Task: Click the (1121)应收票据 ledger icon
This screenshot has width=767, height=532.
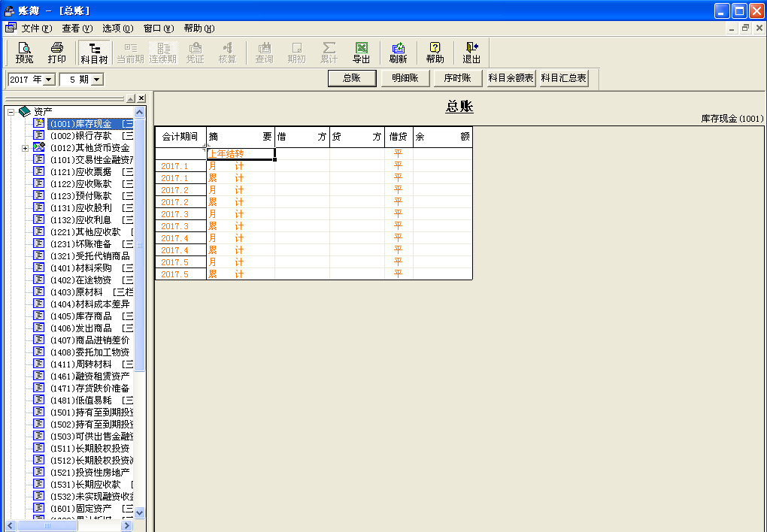Action: 38,171
